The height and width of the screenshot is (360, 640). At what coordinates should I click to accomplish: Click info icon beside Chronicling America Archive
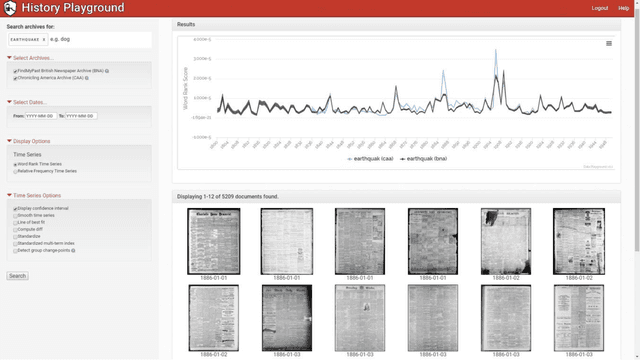click(x=87, y=78)
